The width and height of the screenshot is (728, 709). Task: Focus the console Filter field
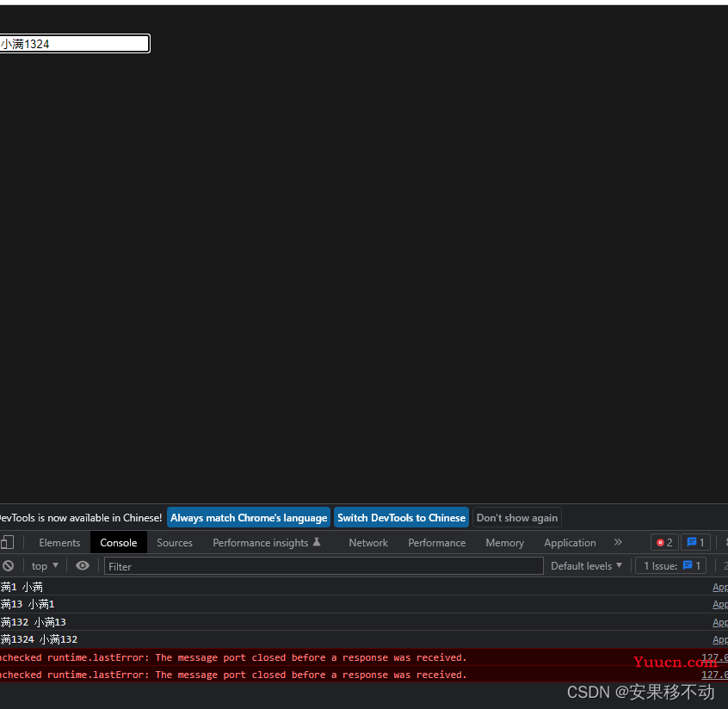pos(324,566)
